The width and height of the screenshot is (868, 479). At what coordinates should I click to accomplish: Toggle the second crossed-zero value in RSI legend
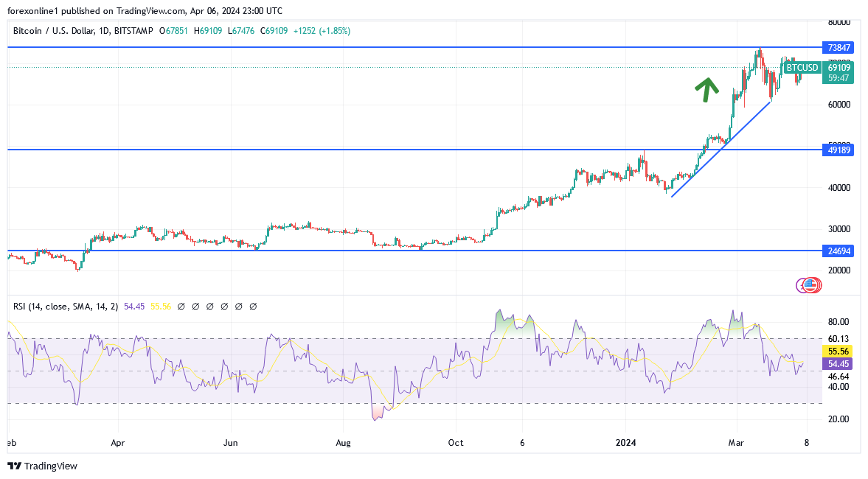195,306
